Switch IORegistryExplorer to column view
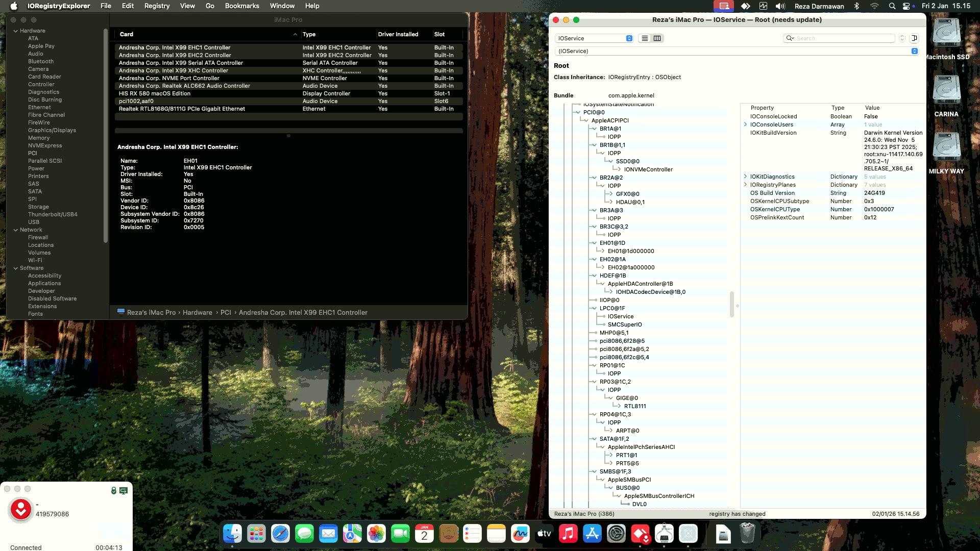Viewport: 980px width, 551px height. pos(657,38)
